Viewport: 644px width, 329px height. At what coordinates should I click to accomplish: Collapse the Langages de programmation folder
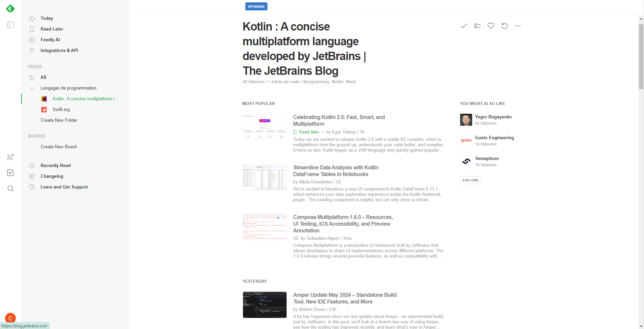[32, 88]
